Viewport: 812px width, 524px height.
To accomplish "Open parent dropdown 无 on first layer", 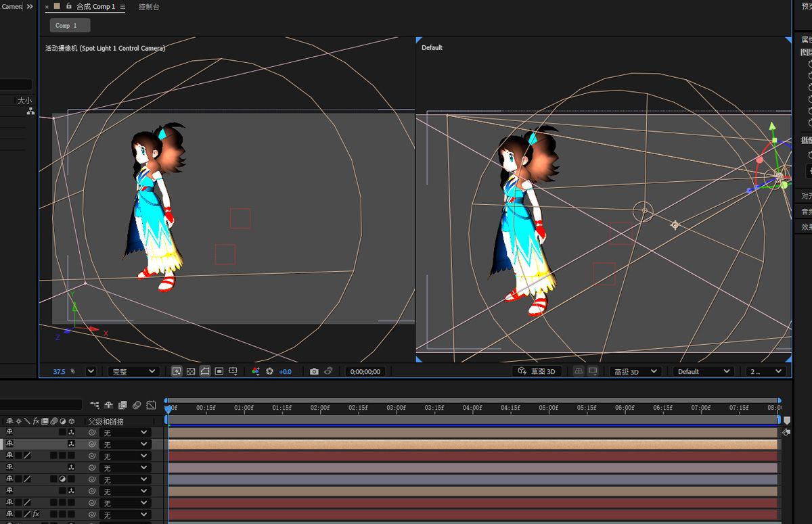I will pyautogui.click(x=125, y=433).
